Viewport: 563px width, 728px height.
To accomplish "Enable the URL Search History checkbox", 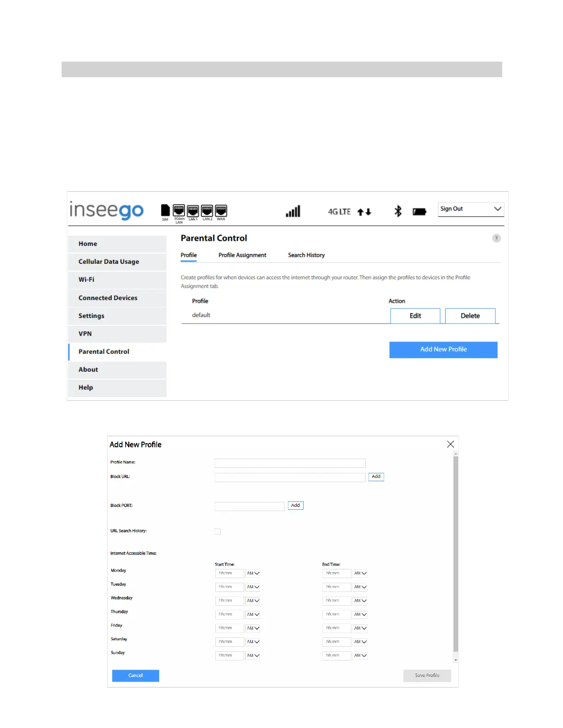I will (x=218, y=531).
